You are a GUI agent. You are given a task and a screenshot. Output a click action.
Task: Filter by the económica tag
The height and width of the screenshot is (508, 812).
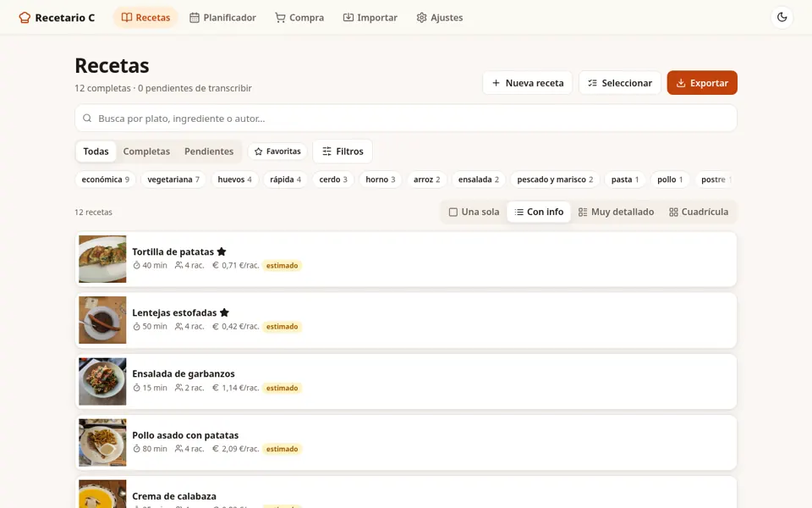(105, 179)
